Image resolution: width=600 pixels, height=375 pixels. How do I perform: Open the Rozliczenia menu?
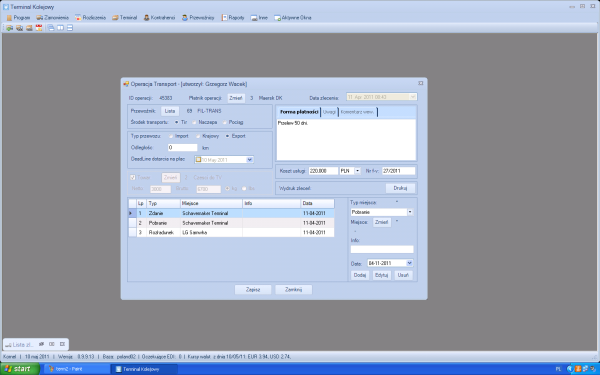[x=90, y=18]
